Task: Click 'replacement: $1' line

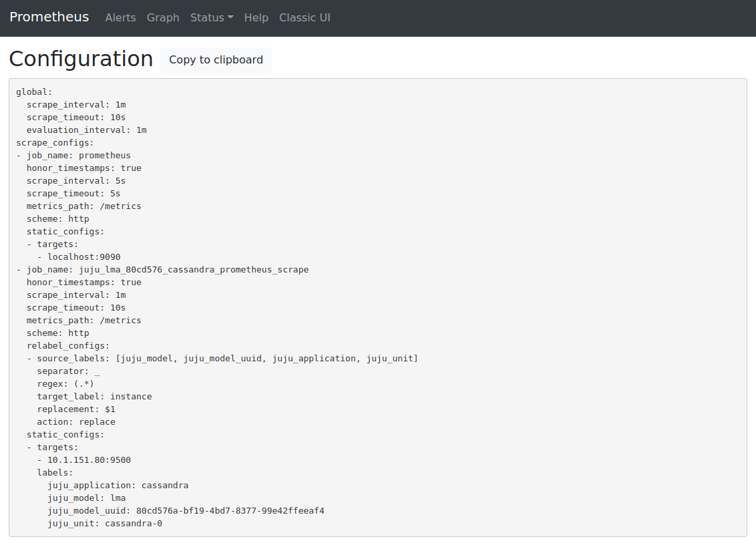Action: [x=76, y=409]
